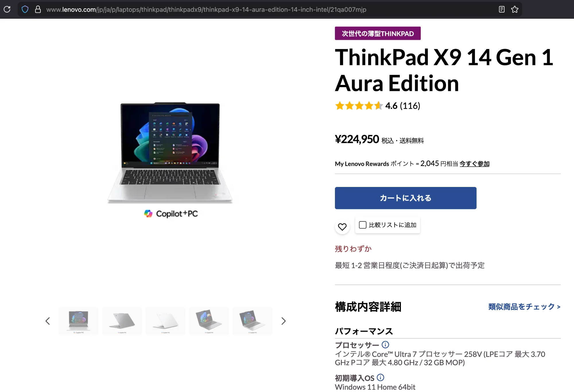Select the third closed-lid laptop thumbnail
574x392 pixels.
166,321
